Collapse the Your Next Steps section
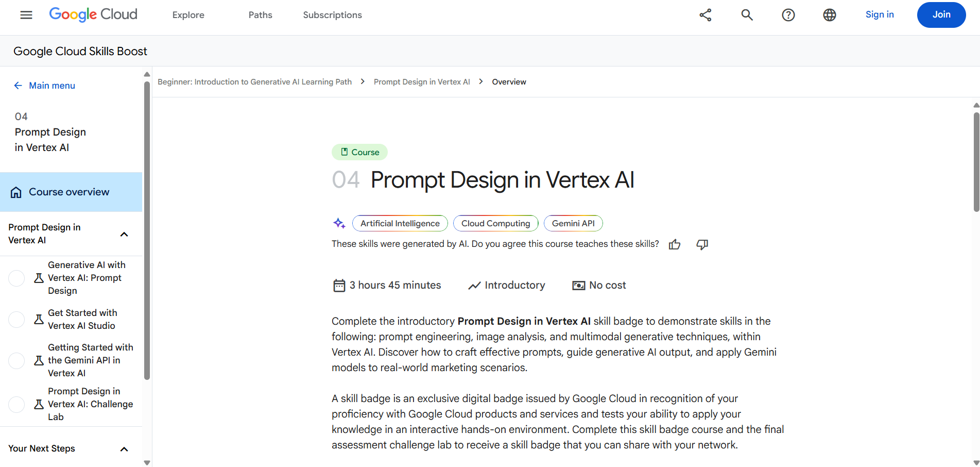 [124, 449]
